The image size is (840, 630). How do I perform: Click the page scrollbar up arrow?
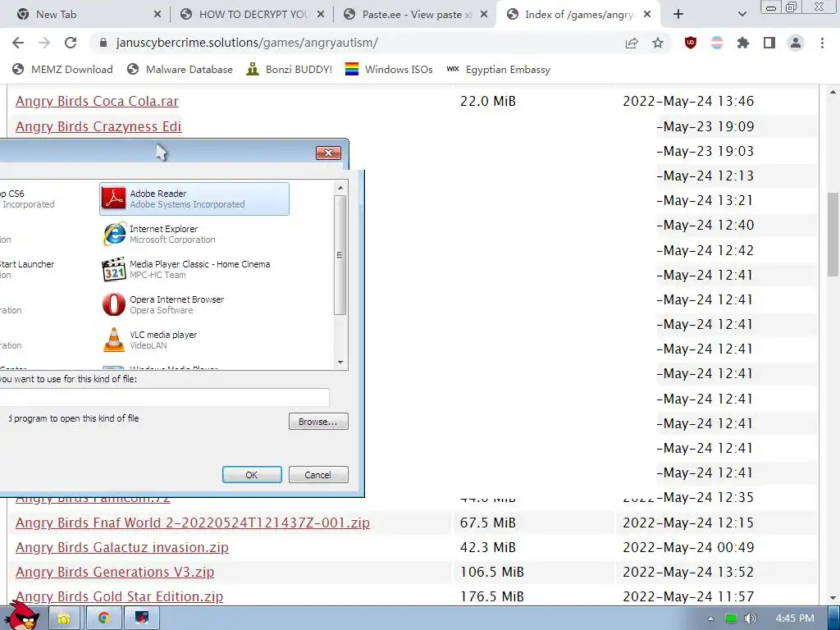coord(833,92)
